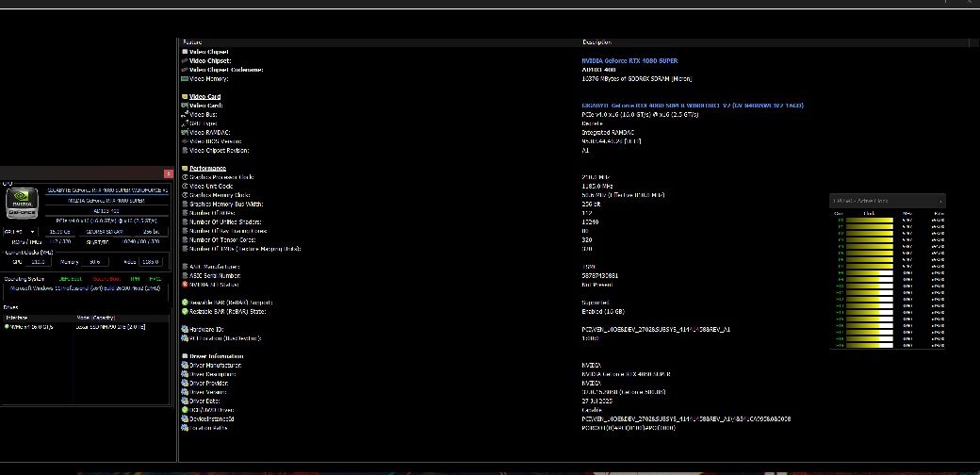This screenshot has height=475, width=980.
Task: Click the Video Chipset section header icon
Action: click(185, 52)
